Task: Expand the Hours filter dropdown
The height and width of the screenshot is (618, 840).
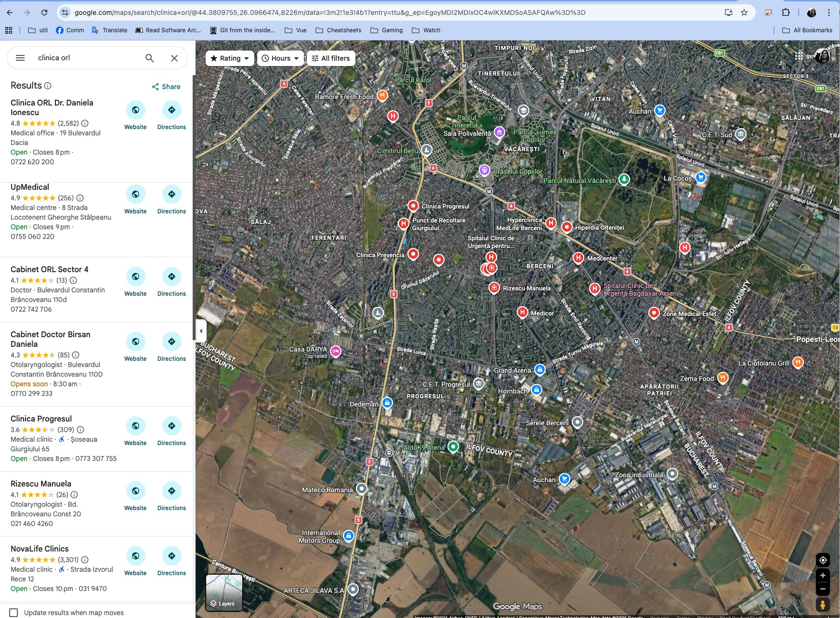Action: pyautogui.click(x=280, y=58)
